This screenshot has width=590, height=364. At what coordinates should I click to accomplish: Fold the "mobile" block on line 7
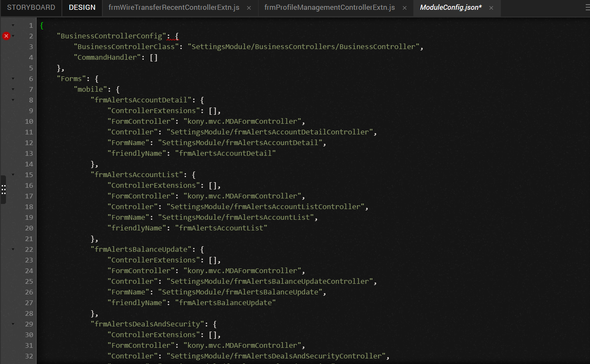13,90
